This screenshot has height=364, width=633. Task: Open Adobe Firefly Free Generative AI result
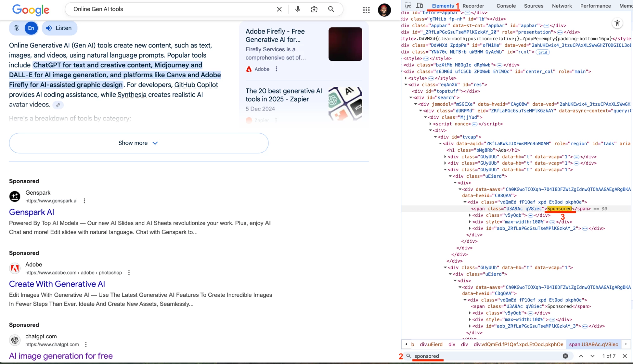tap(275, 35)
